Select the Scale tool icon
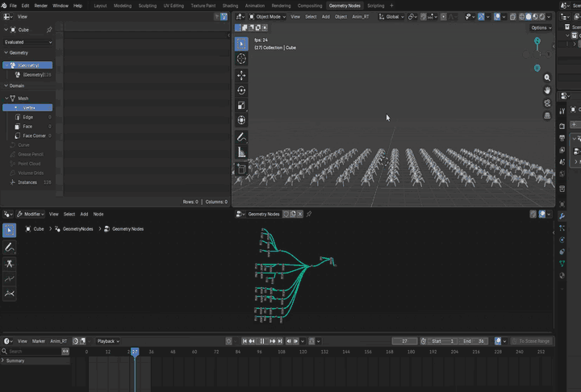Image resolution: width=581 pixels, height=392 pixels. pos(241,105)
